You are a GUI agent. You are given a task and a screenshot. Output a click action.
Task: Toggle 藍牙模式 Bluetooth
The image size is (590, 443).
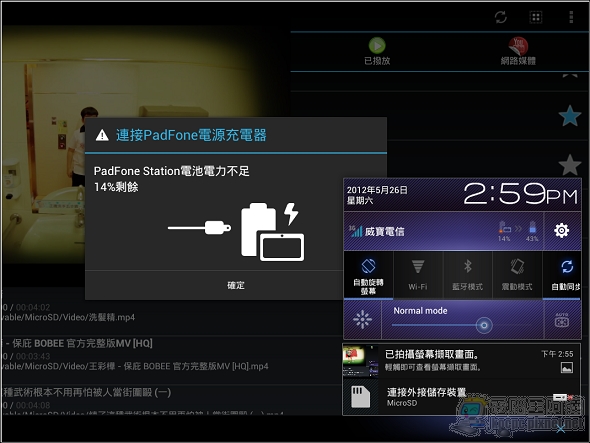(x=467, y=276)
